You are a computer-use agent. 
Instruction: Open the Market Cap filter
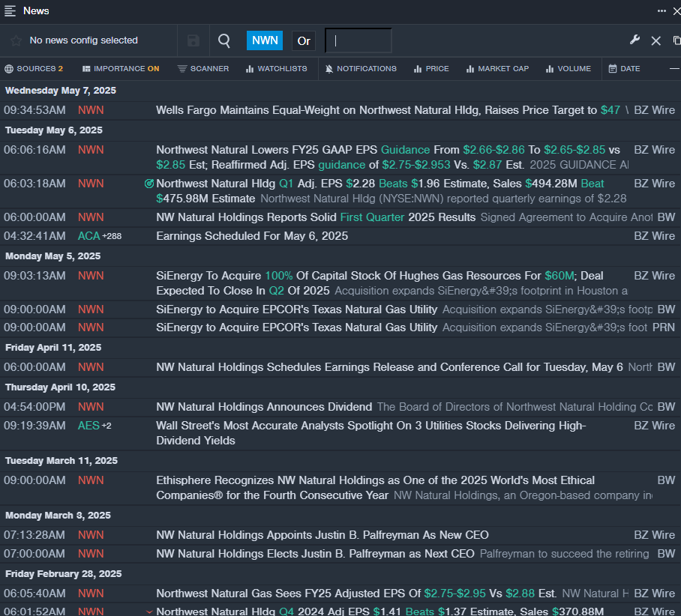pos(497,69)
